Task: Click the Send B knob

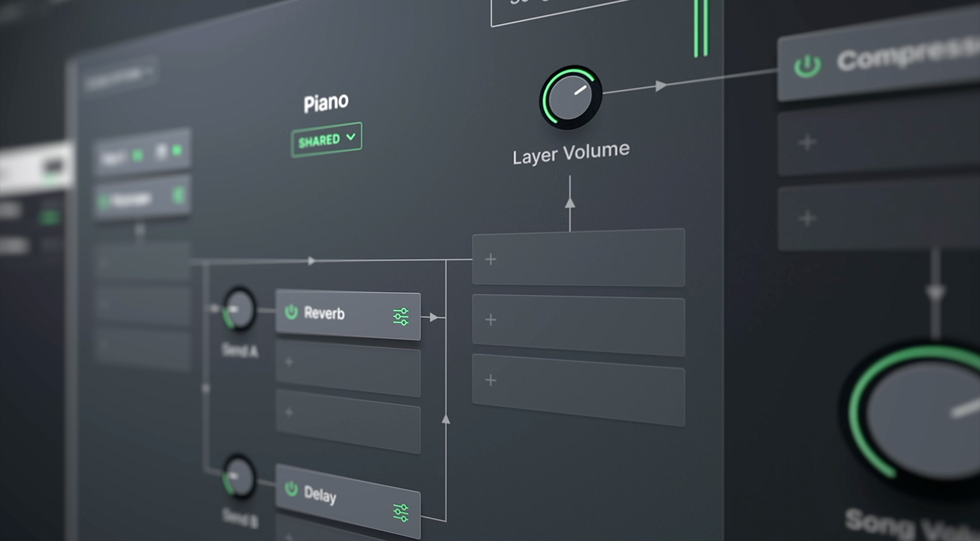Action: [x=239, y=477]
